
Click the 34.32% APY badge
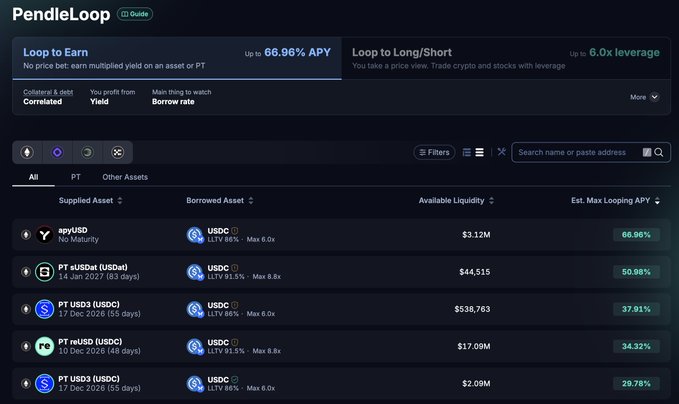tap(636, 346)
